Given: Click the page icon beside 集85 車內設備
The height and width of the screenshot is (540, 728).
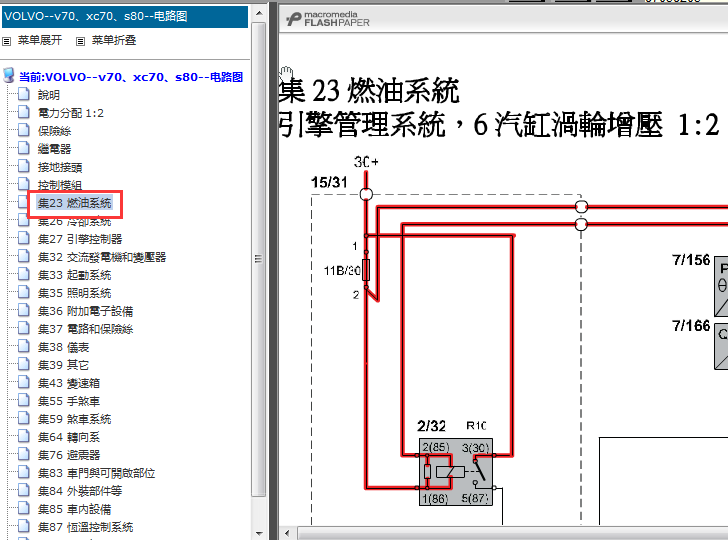Looking at the screenshot, I should click(24, 508).
